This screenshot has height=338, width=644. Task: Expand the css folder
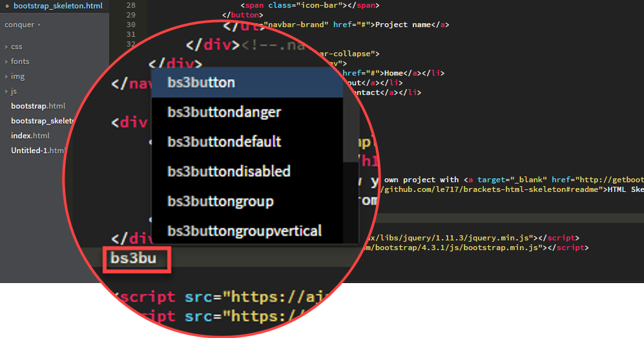pyautogui.click(x=14, y=47)
